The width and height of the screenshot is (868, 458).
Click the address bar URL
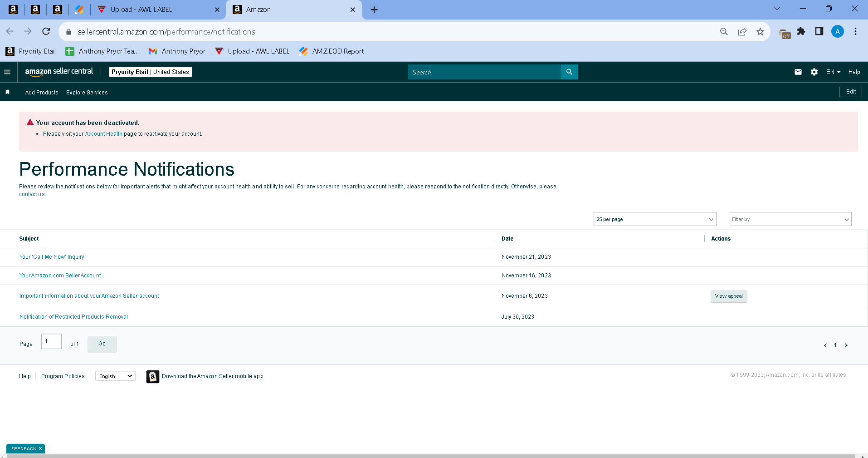pos(166,32)
